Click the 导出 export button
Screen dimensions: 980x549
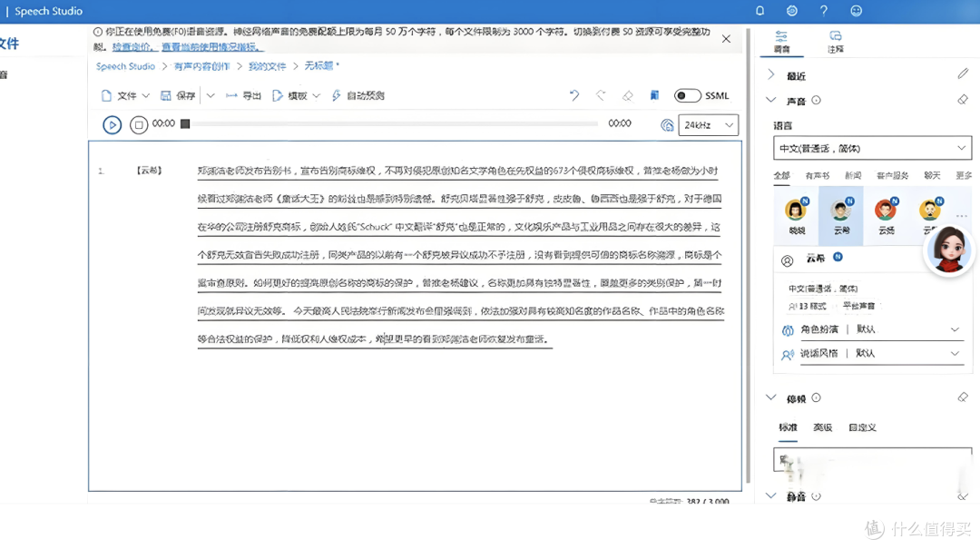pos(243,95)
